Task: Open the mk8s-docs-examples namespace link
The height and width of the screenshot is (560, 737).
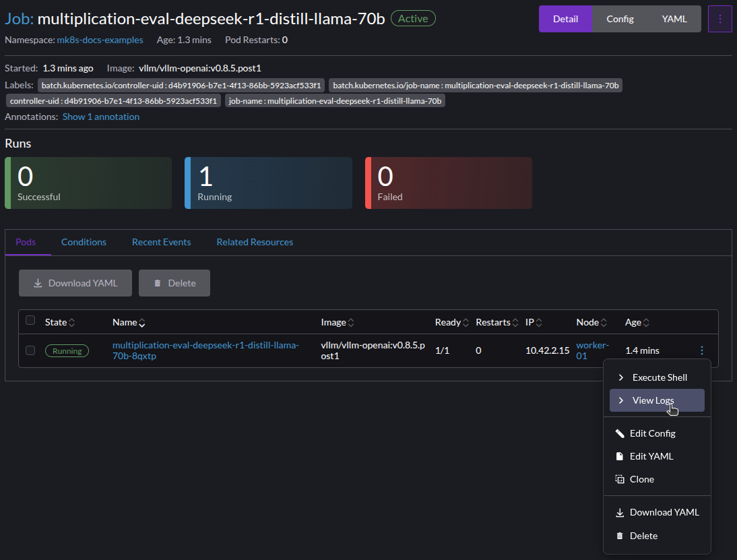Action: click(100, 40)
